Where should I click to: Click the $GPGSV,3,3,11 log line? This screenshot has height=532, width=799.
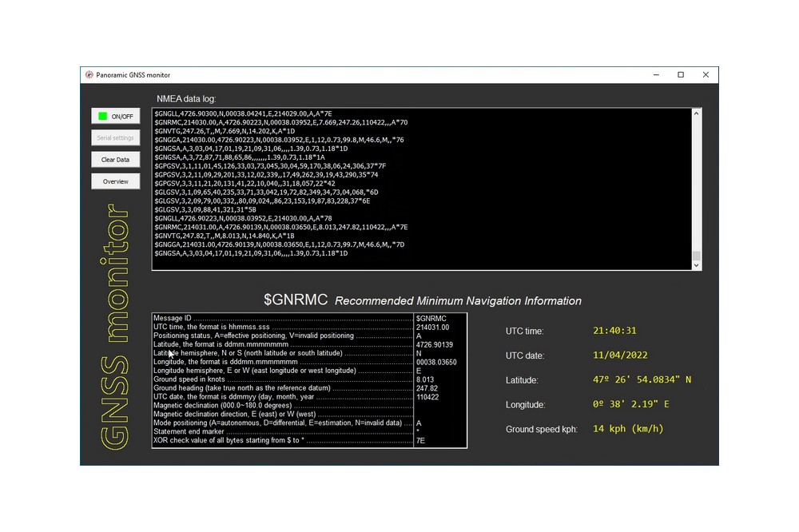[245, 184]
